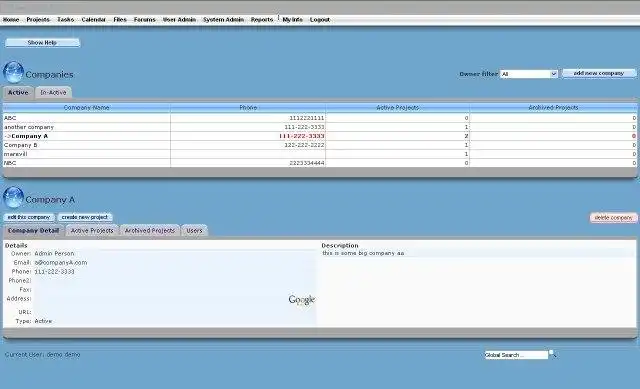Select the Company A row
The height and width of the screenshot is (389, 640).
pos(320,136)
